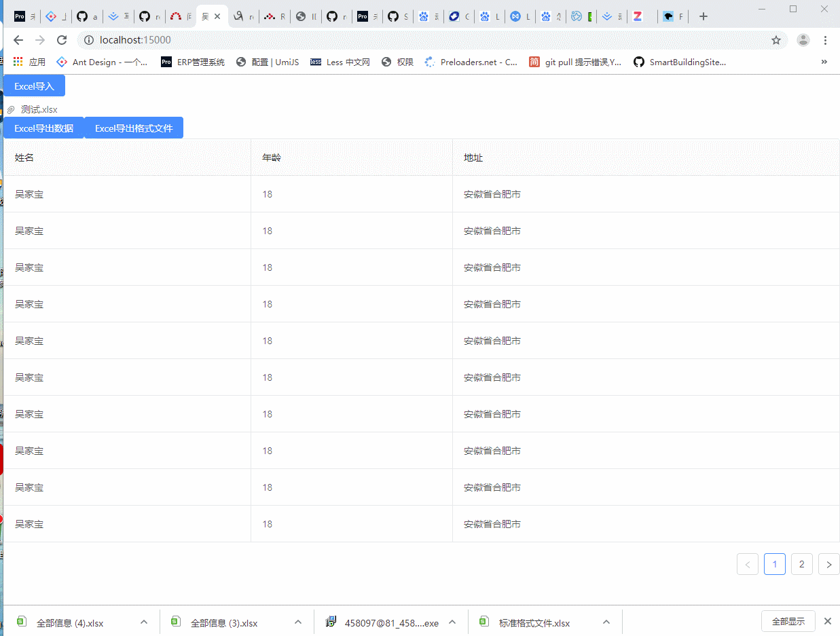Click the uploaded file 测试.xlsx
This screenshot has height=636, width=840.
(39, 109)
